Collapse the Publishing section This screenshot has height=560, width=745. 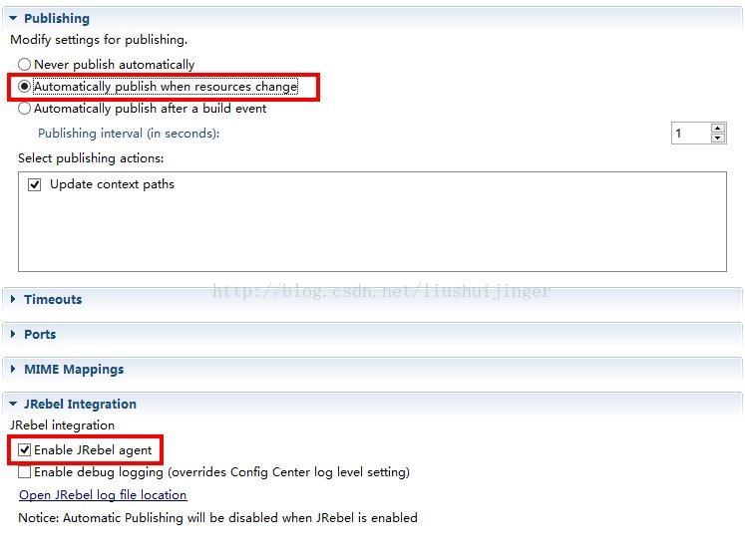13,18
